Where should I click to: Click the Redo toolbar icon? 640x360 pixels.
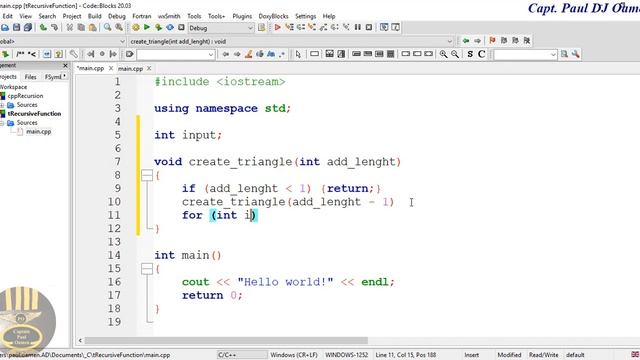tap(54, 27)
